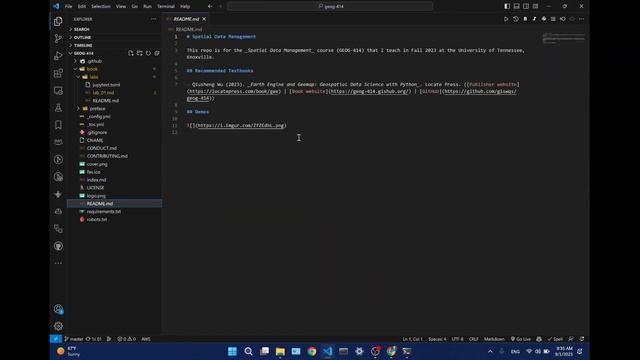Open the weather widget on taskbar
The image size is (640, 360).
(69, 351)
